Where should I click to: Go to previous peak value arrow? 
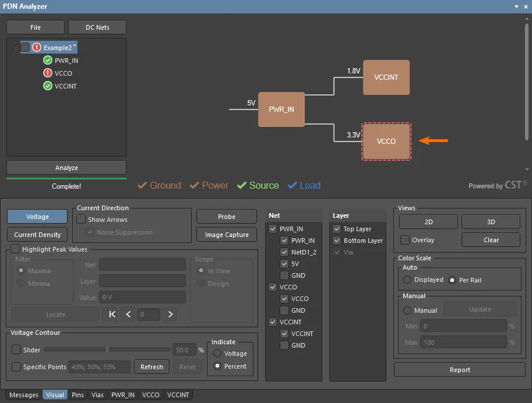click(128, 314)
